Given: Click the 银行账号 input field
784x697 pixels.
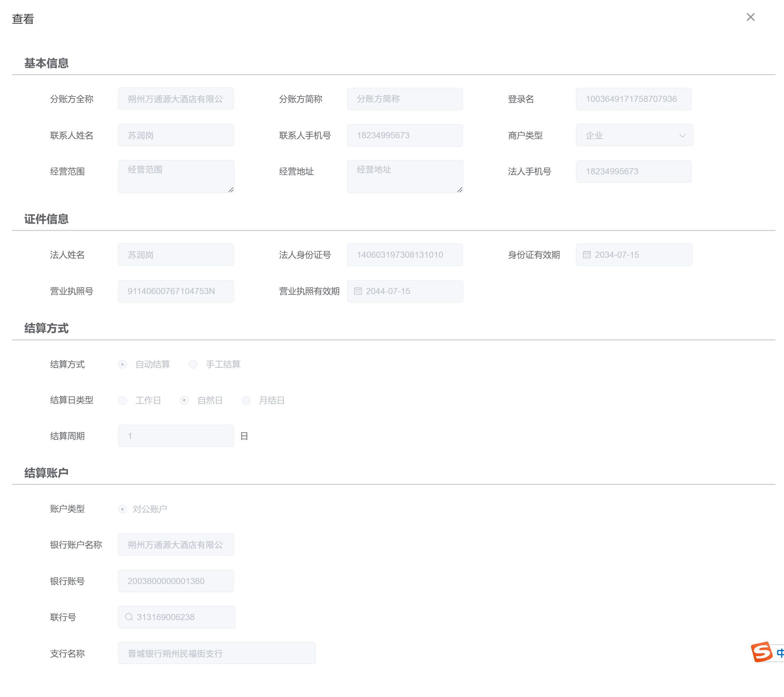Looking at the screenshot, I should pyautogui.click(x=176, y=581).
